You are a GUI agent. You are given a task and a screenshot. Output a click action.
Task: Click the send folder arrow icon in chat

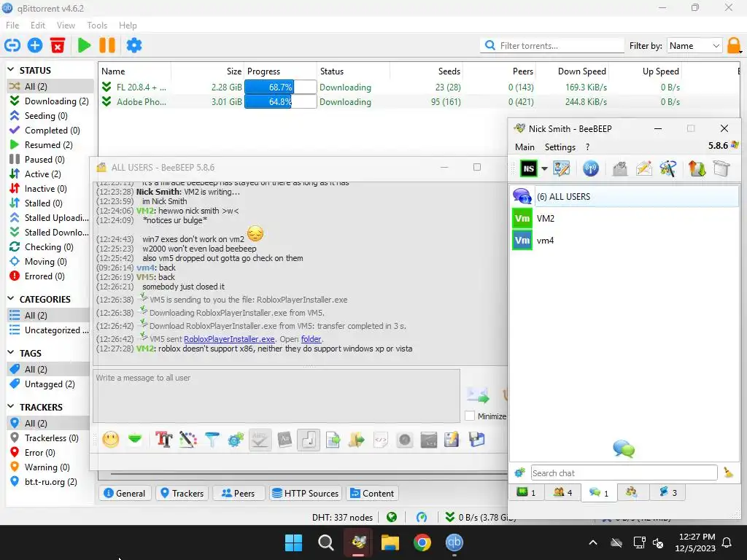[x=356, y=439]
